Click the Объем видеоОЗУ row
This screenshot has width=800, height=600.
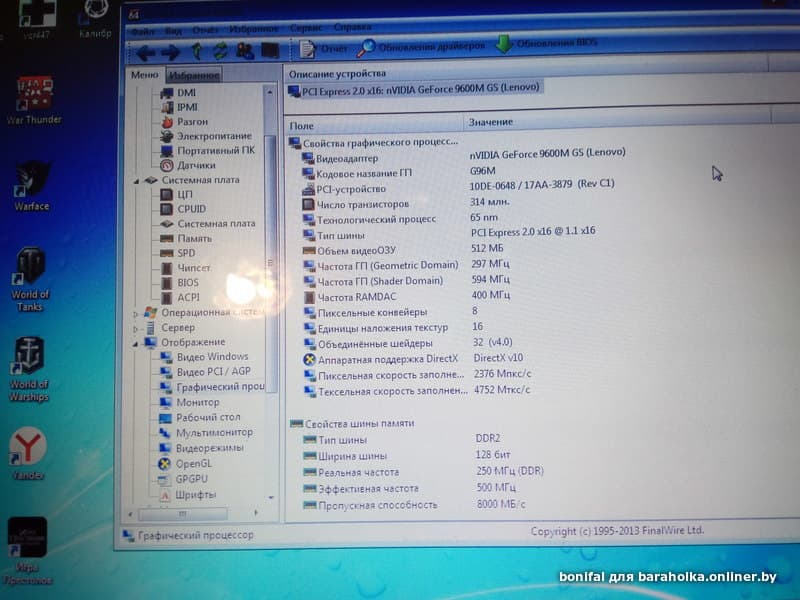point(403,249)
